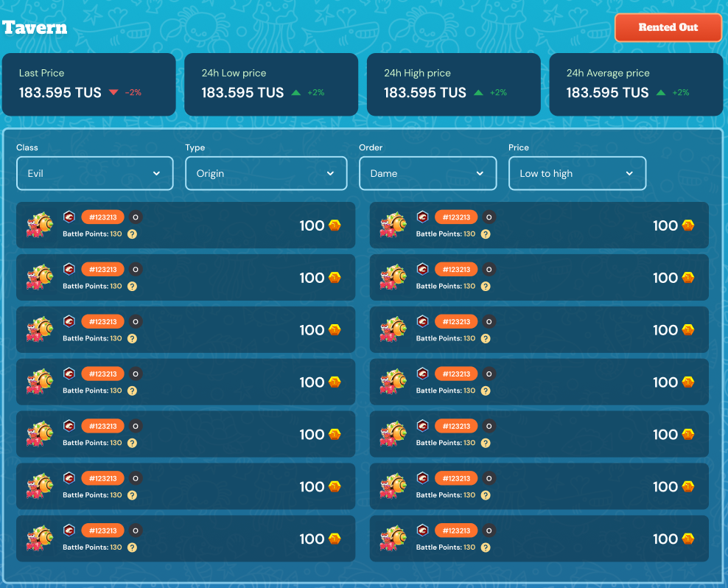The width and height of the screenshot is (728, 588).
Task: Click the O type badge in first left listing
Action: (x=136, y=217)
